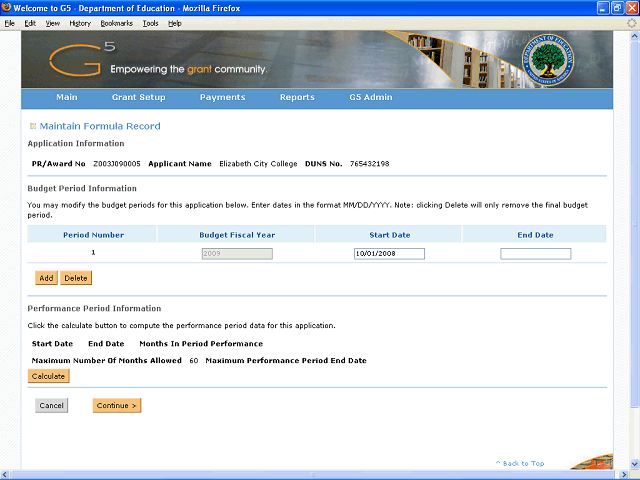The image size is (640, 480).
Task: Open the G5 Admin tab
Action: tap(371, 98)
